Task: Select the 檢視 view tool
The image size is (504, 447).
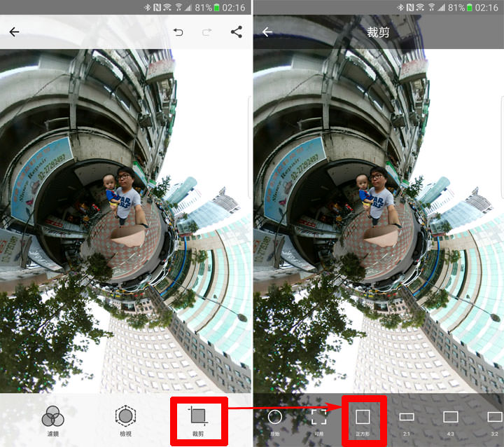Action: [125, 420]
